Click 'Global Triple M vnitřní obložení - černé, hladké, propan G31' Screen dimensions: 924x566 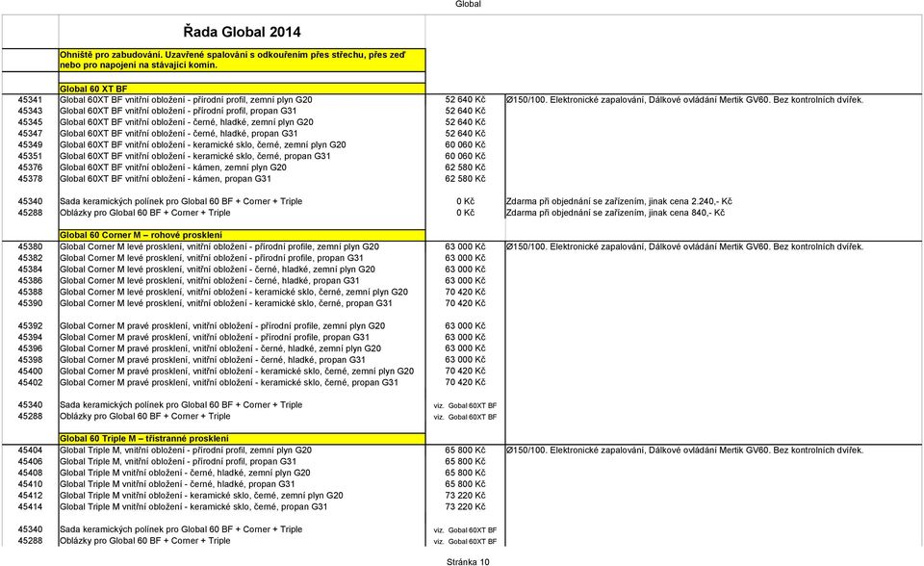click(x=177, y=484)
